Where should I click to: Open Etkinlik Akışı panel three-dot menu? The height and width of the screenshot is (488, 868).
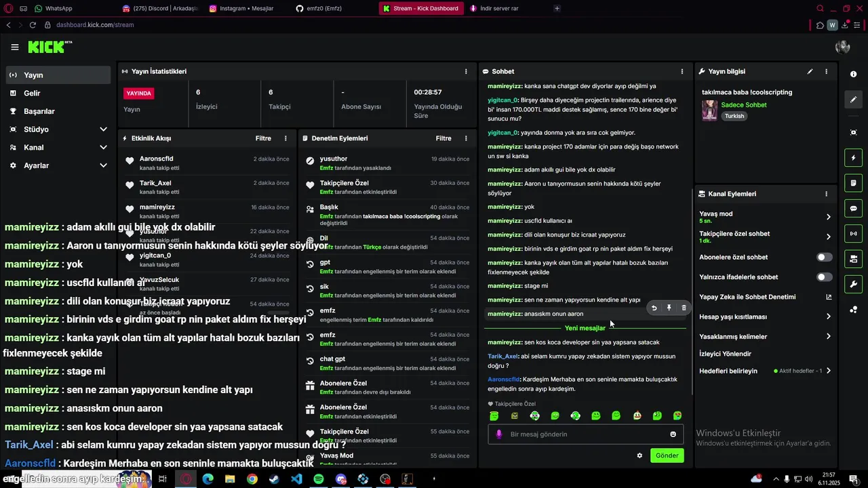point(285,138)
